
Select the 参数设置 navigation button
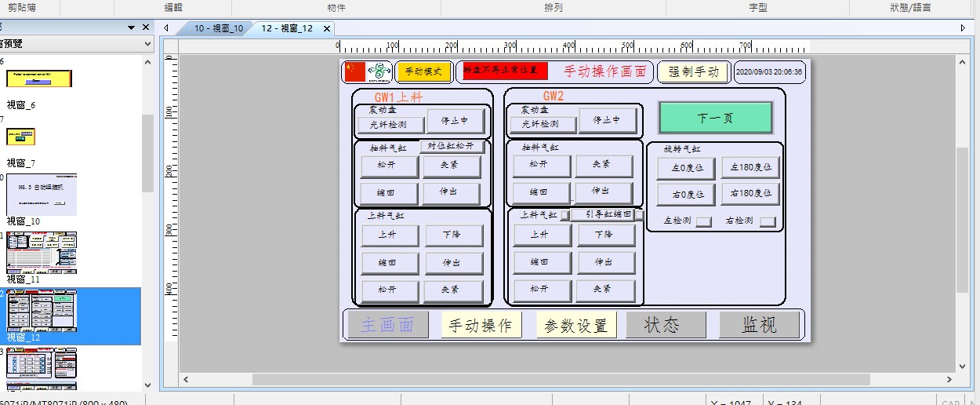click(x=576, y=325)
